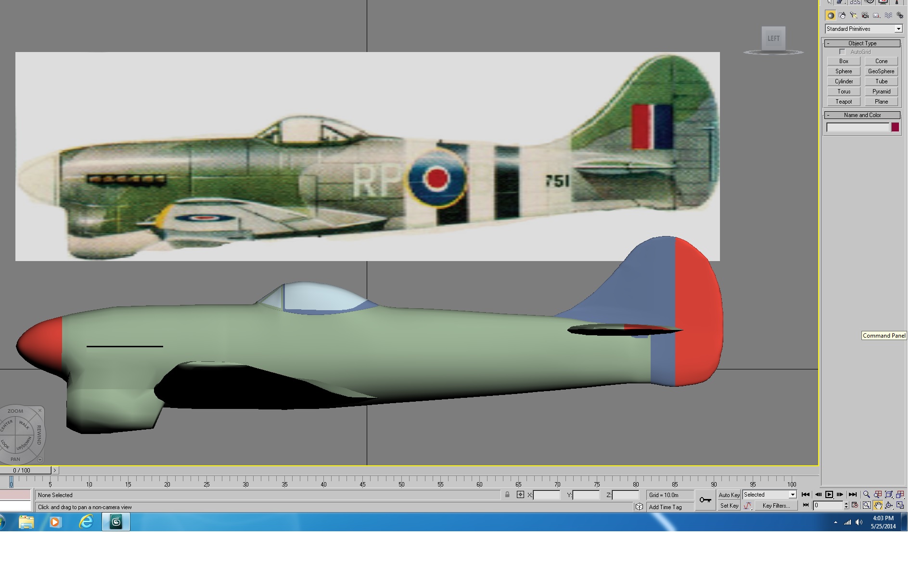Toggle the selection lock icon
Viewport: 924px width, 578px height.
(507, 495)
